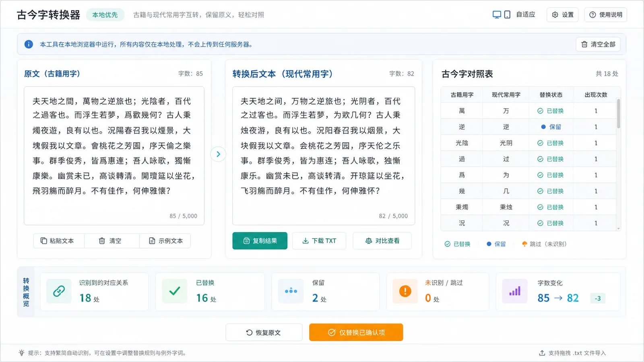Toggle 已替换 status in the 幾 row
644x362 pixels.
(x=551, y=191)
